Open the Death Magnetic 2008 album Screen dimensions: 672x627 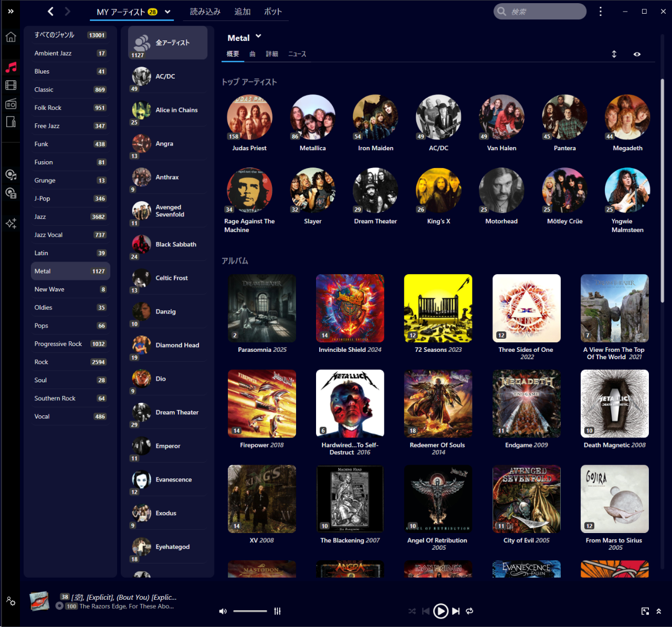[x=615, y=404]
